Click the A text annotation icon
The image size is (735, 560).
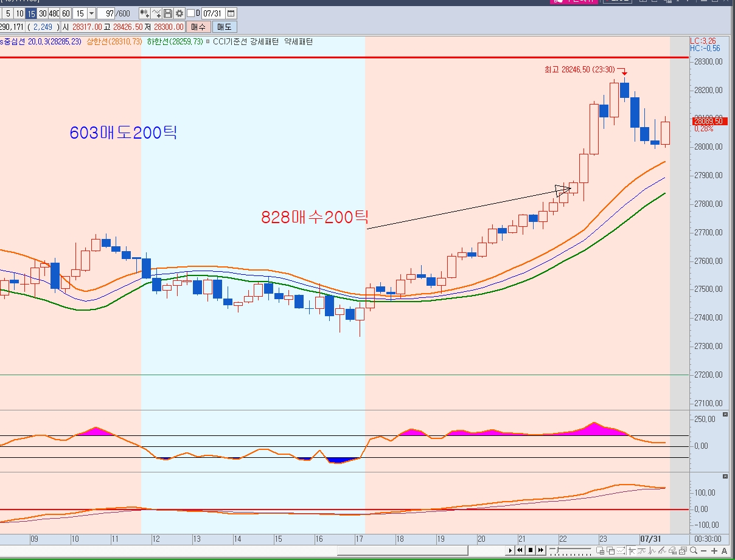pos(724,551)
